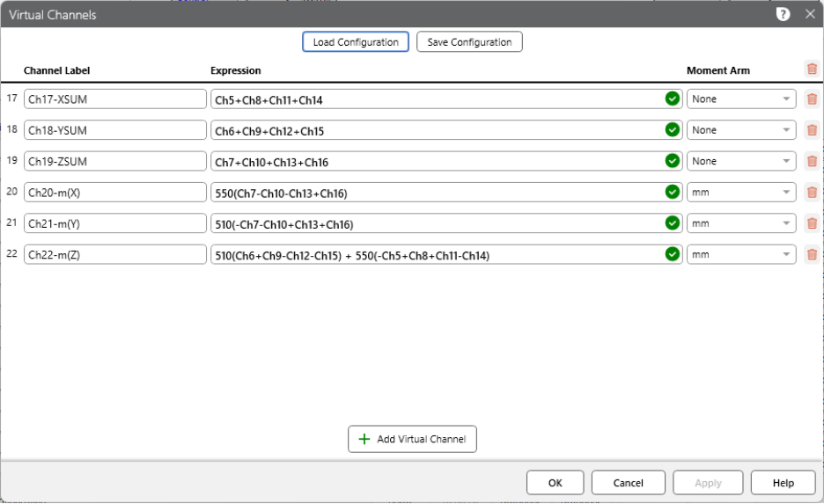Open the help question mark icon
This screenshot has height=504, width=824.
click(x=783, y=14)
